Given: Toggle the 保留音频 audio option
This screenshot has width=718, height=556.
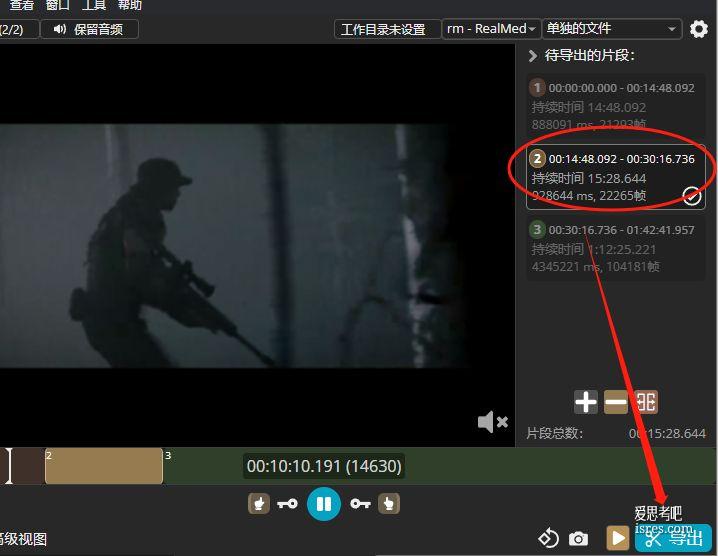Looking at the screenshot, I should (x=89, y=29).
